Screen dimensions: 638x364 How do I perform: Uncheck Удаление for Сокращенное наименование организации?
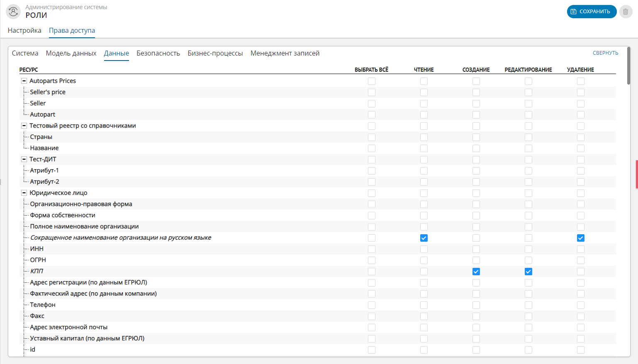click(580, 238)
